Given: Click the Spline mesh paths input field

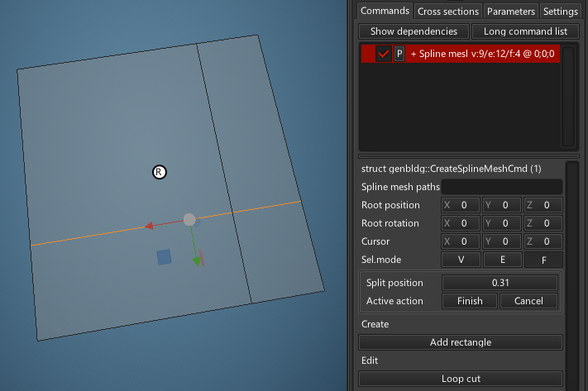Looking at the screenshot, I should tap(502, 187).
